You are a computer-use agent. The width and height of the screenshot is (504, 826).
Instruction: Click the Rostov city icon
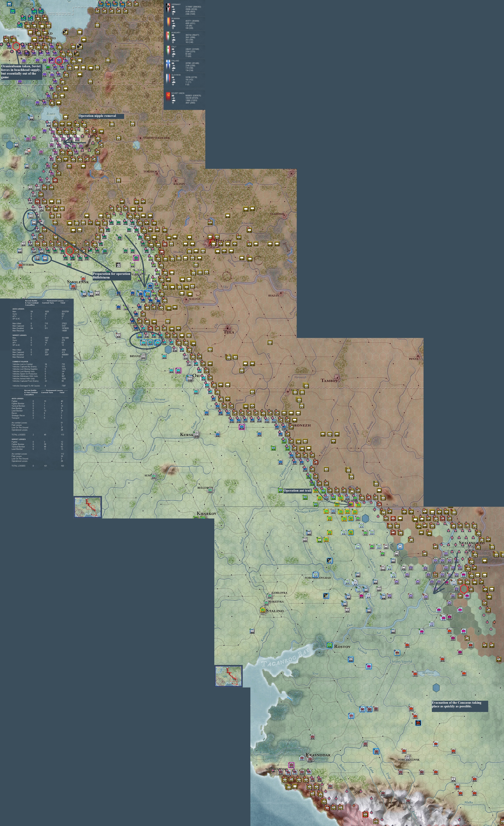[329, 645]
